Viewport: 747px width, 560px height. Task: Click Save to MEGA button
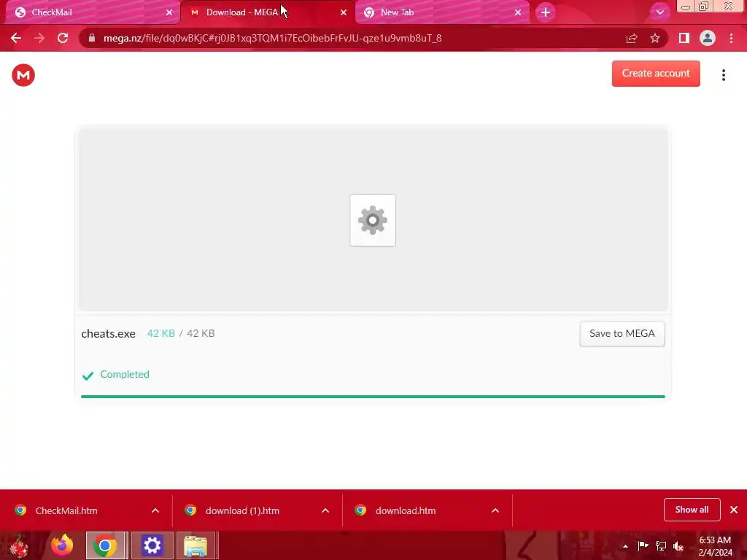622,334
